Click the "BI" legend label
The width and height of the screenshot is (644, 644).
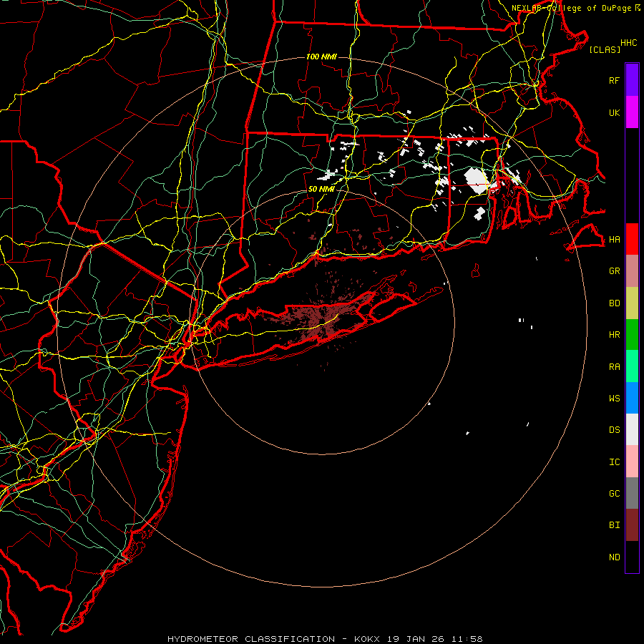[x=614, y=525]
